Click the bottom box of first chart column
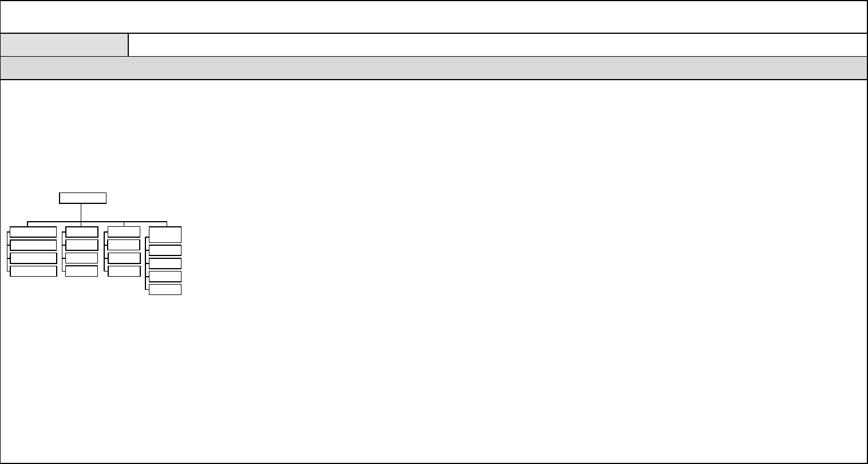Image resolution: width=868 pixels, height=464 pixels. 34,271
